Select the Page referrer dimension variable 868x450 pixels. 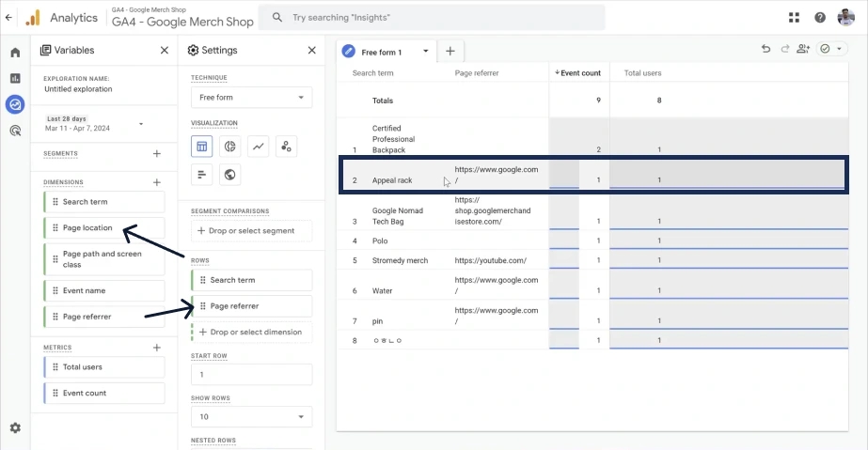coord(104,317)
